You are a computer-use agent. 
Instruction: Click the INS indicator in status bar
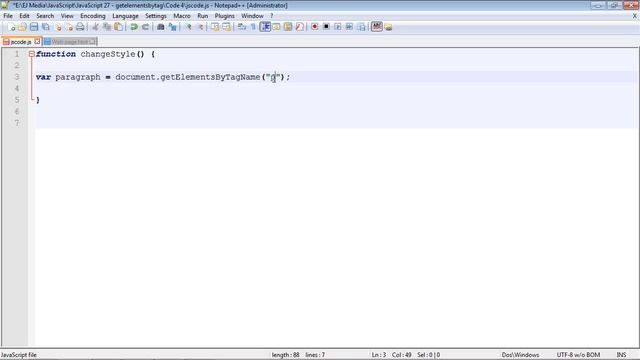(621, 355)
